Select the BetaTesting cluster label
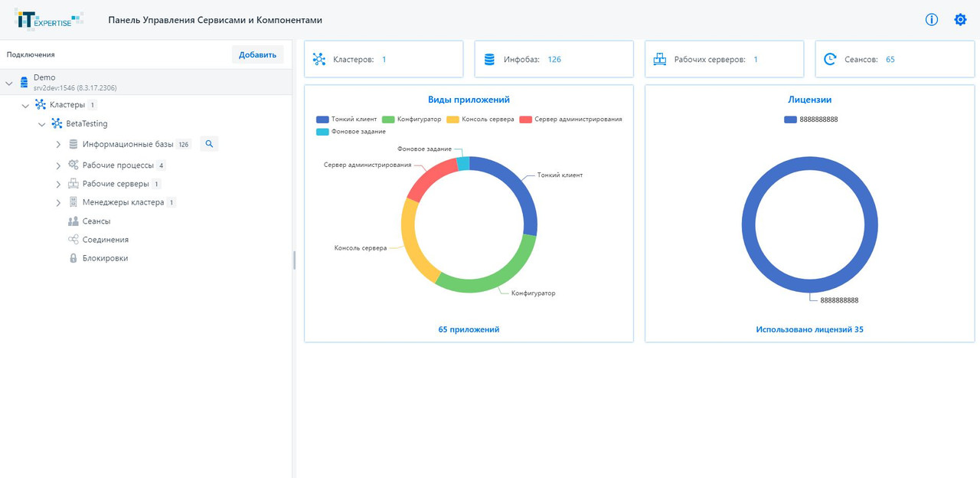This screenshot has height=478, width=980. tap(87, 123)
